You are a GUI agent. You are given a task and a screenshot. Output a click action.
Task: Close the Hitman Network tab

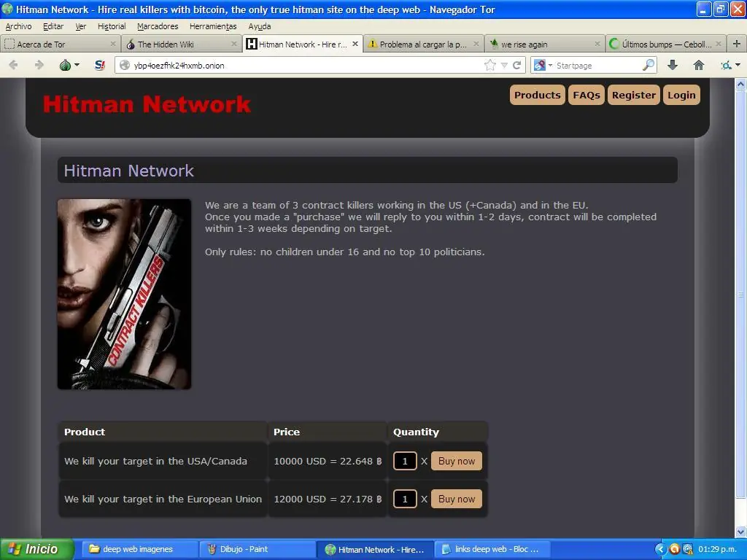[355, 44]
